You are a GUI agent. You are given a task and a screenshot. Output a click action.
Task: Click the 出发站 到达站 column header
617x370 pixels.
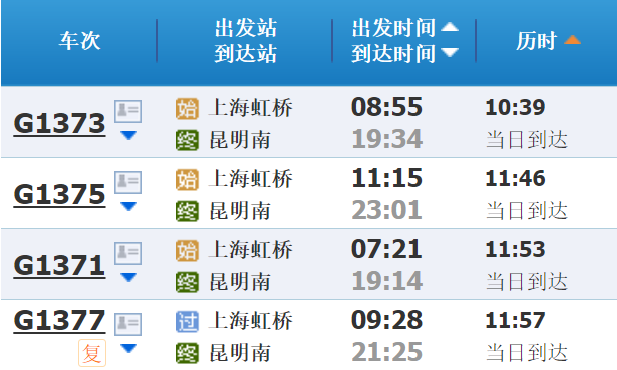pos(246,41)
